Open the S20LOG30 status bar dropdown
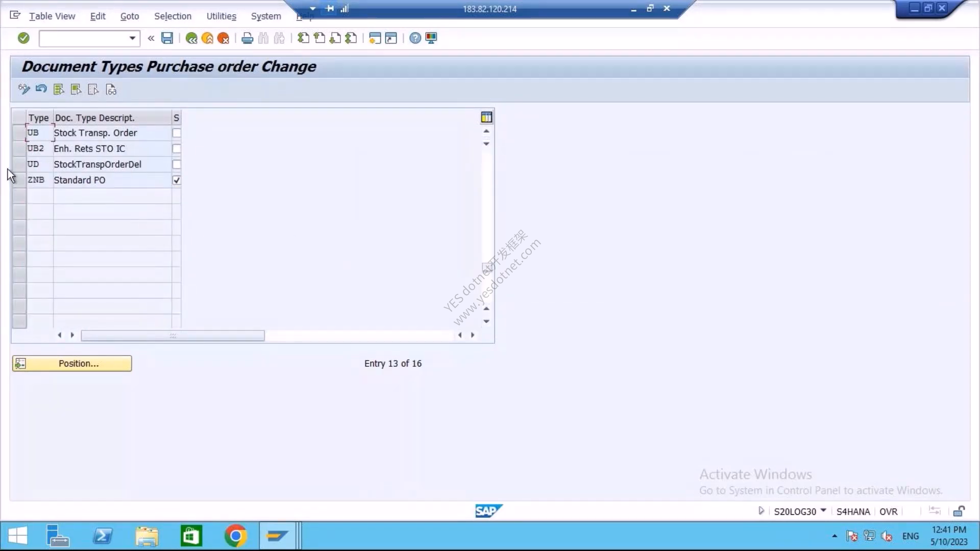Viewport: 980px width, 551px height. click(823, 511)
